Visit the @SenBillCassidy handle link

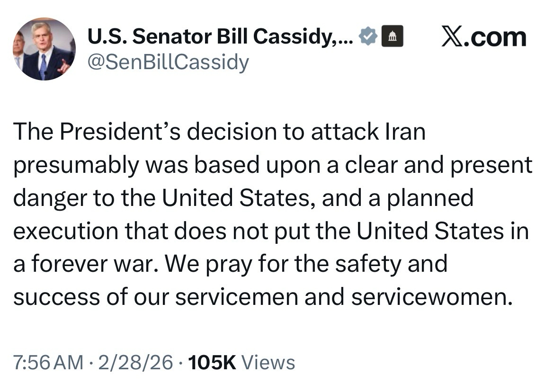[x=167, y=62]
